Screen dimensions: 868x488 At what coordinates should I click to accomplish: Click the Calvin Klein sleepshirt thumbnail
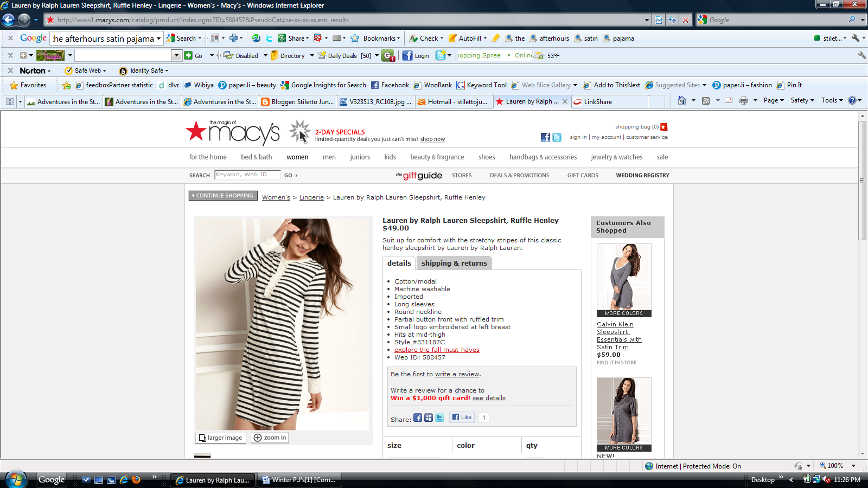tap(624, 280)
